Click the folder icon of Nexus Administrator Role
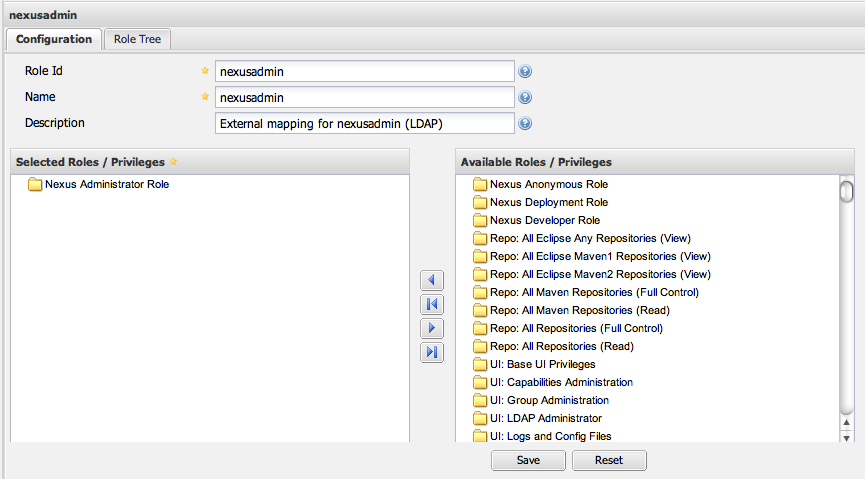This screenshot has height=479, width=865. (35, 185)
